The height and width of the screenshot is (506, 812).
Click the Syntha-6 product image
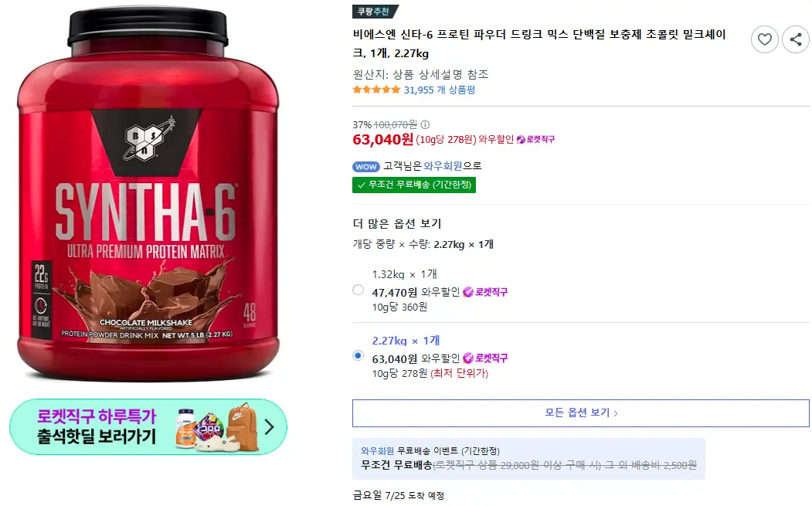point(148,194)
